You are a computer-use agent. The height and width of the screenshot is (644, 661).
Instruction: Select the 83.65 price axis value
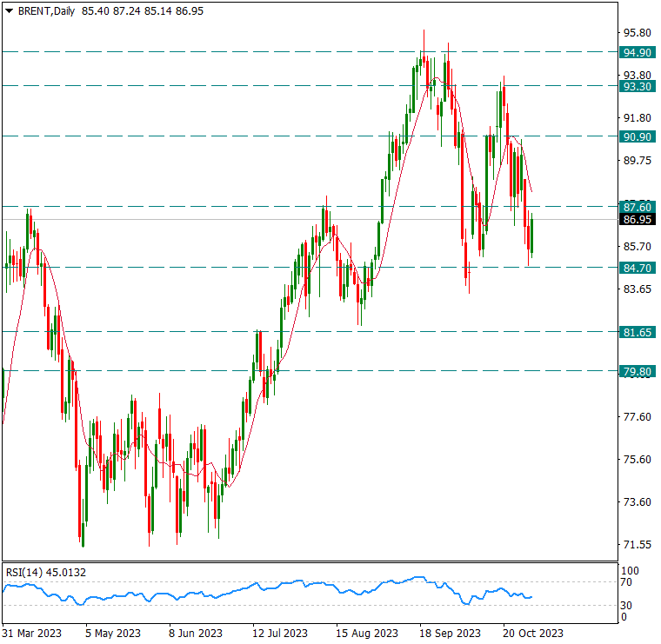pos(638,289)
